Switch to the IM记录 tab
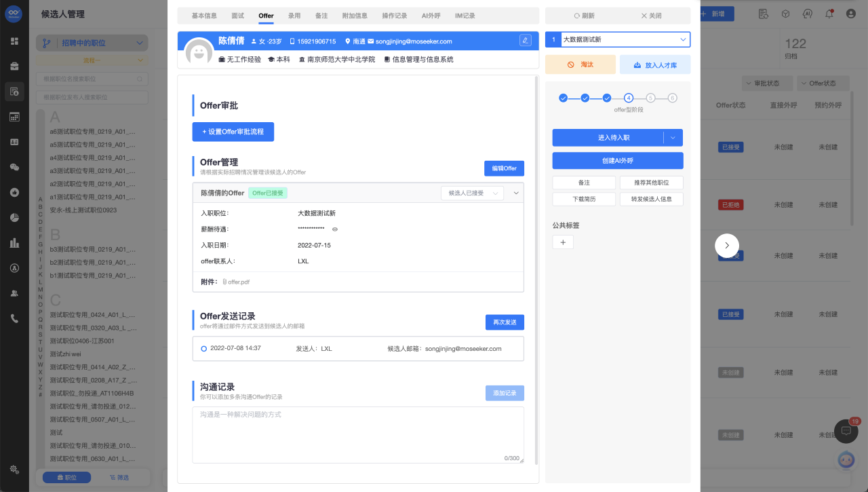 [x=465, y=16]
